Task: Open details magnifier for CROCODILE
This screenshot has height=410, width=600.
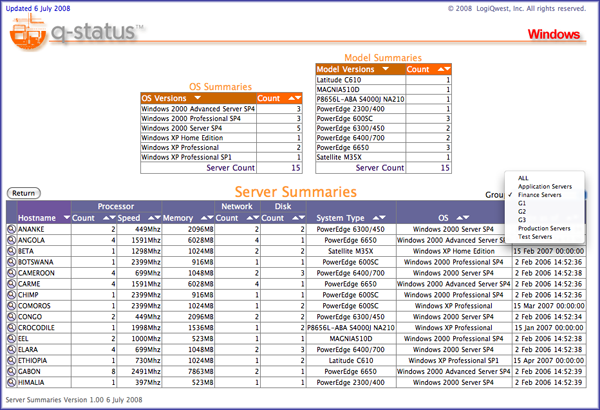Action: (12, 327)
